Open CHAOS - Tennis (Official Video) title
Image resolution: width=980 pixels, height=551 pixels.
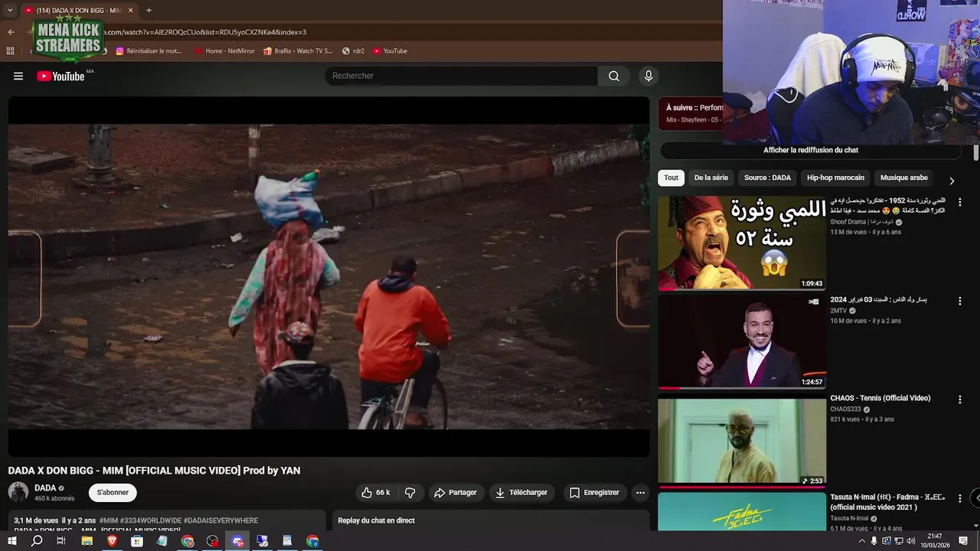880,399
